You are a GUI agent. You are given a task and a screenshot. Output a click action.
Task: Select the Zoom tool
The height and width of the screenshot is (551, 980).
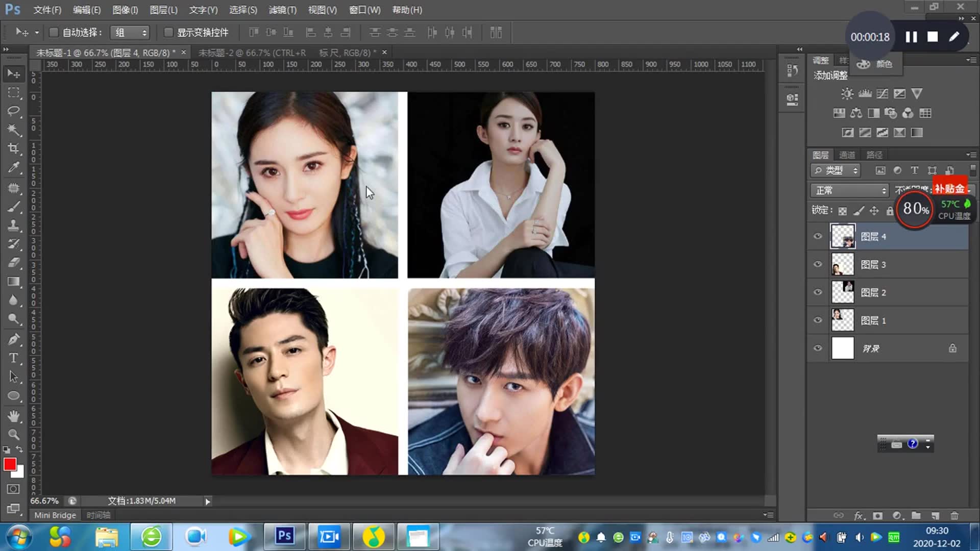click(14, 434)
